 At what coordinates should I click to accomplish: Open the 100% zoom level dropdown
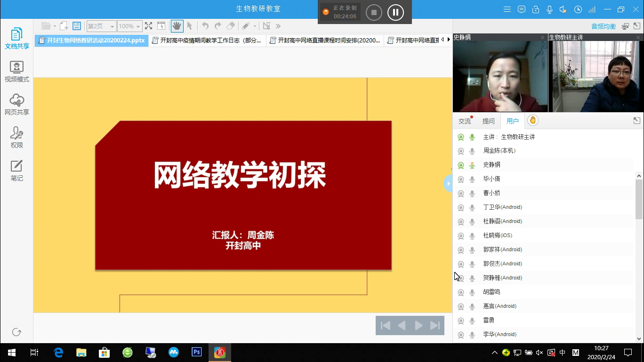pos(138,26)
